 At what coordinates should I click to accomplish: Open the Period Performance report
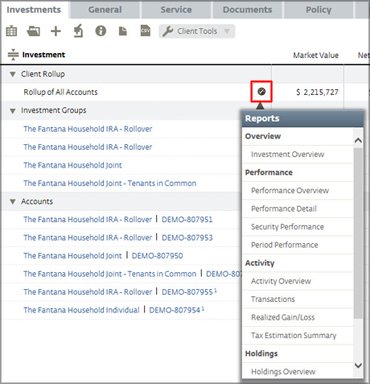coord(285,245)
